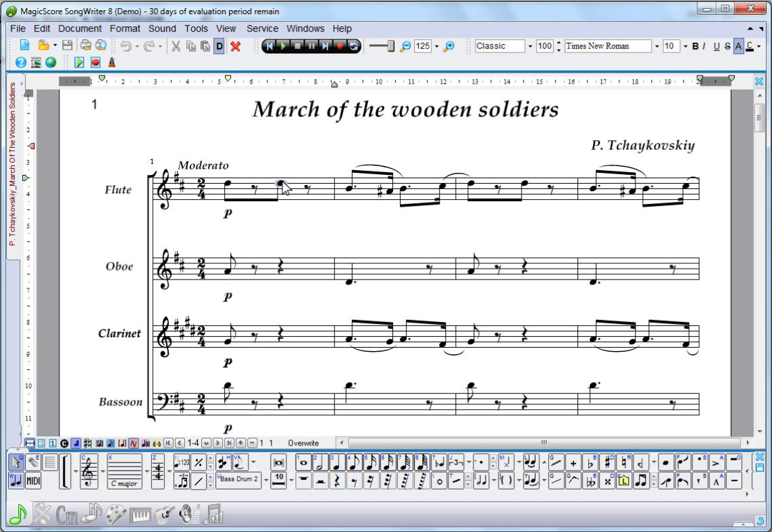Click the red record button in transport
The image size is (772, 532).
(x=340, y=47)
